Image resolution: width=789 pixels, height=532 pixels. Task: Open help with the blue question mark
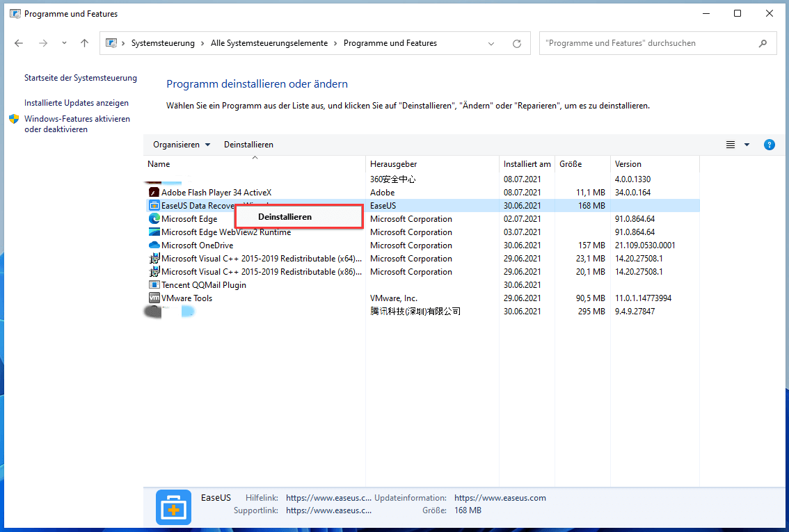pyautogui.click(x=769, y=145)
